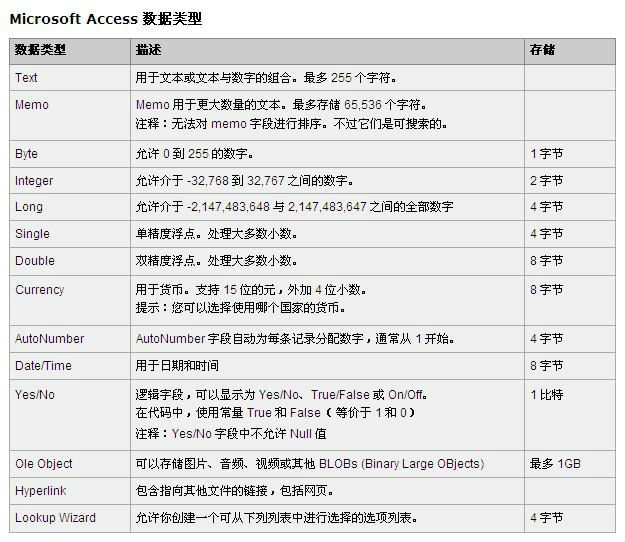Click the description '单精度浮点。处理大多数小数。'
Image resolution: width=625 pixels, height=542 pixels.
(x=216, y=234)
